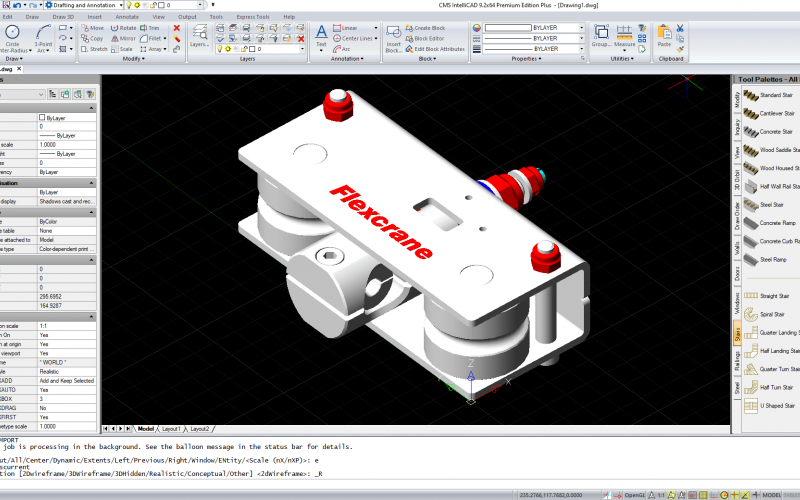
Task: Activate the Fillet tool
Action: pos(152,38)
